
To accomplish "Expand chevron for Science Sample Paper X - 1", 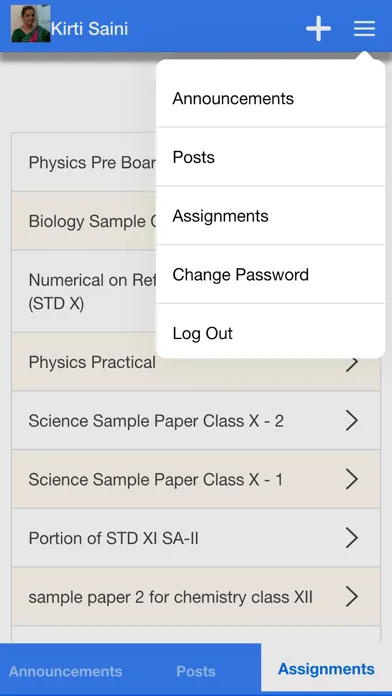I will click(352, 479).
